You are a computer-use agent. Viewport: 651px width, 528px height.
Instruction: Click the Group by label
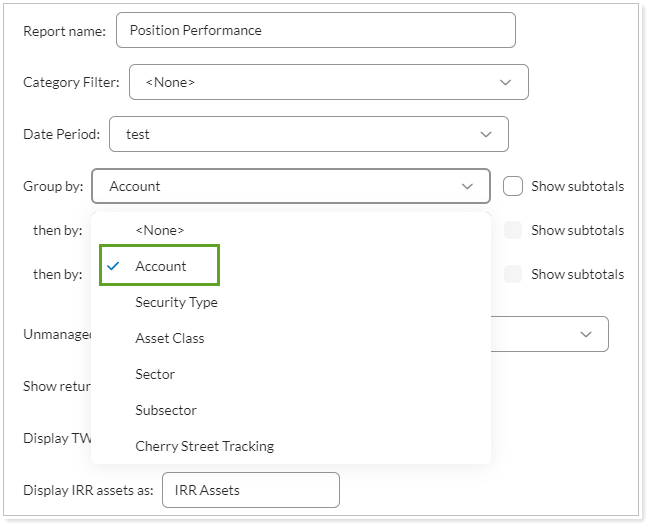click(52, 186)
